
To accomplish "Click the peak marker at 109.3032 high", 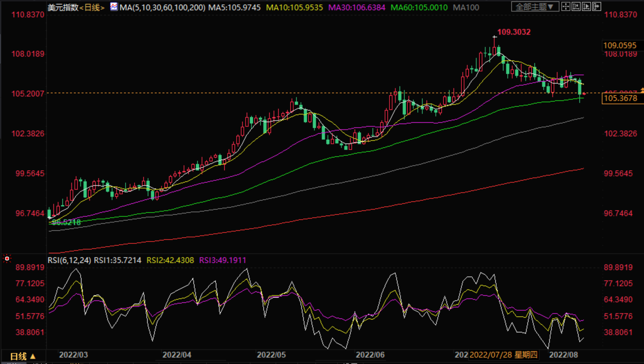I will (x=495, y=37).
